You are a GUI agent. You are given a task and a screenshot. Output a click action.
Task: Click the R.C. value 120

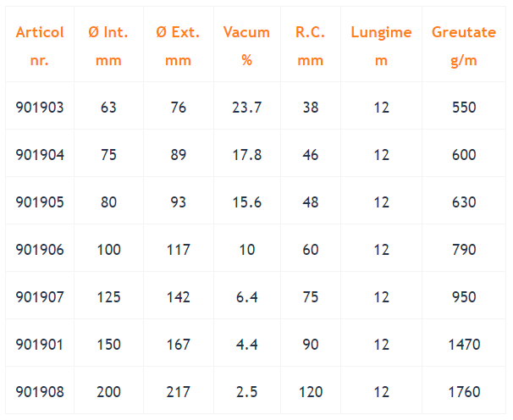(311, 392)
